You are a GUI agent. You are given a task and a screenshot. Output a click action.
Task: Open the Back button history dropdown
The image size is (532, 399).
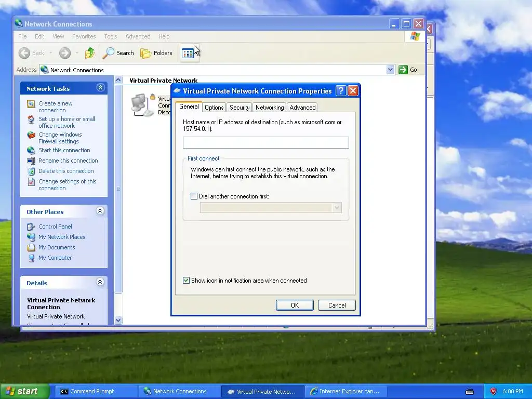pos(51,53)
